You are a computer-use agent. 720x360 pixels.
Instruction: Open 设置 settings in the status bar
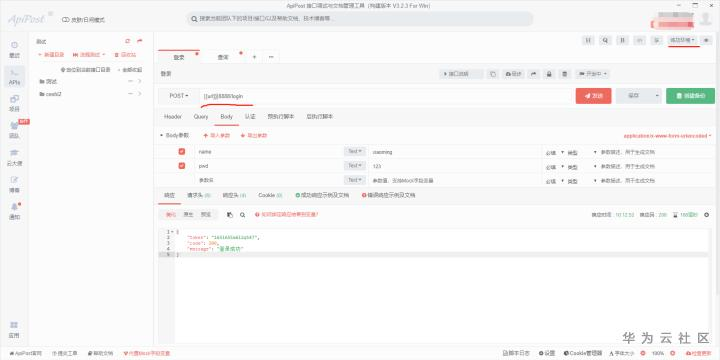coord(547,354)
